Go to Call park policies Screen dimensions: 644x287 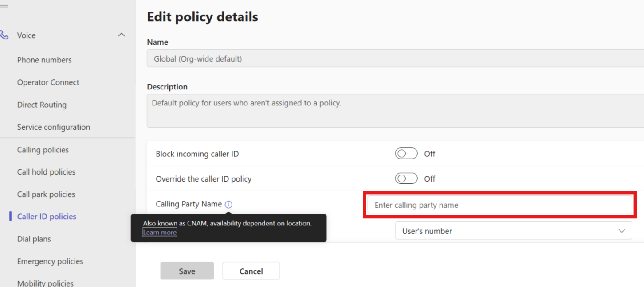(x=46, y=194)
